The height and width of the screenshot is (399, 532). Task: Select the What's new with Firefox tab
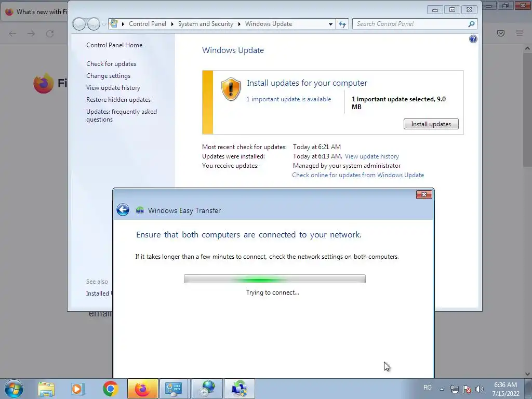[35, 12]
